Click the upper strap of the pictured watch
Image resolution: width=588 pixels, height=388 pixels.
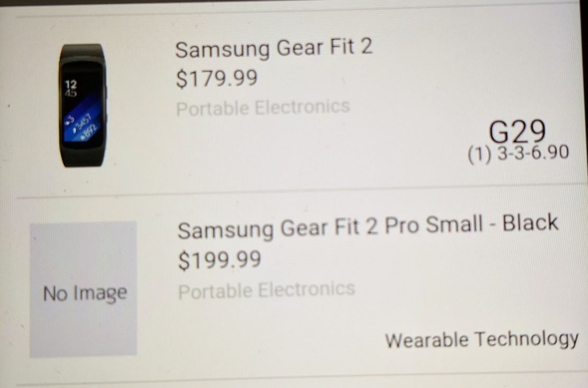pos(82,51)
